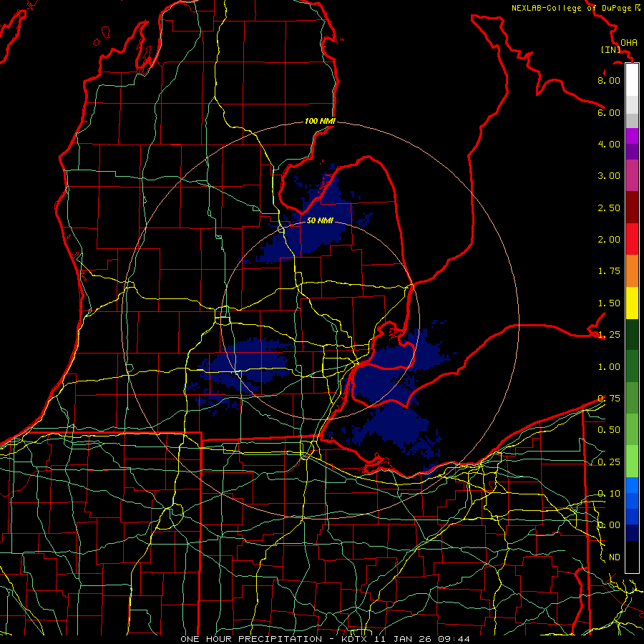Click the ONE HOUR PRECIPITATION caption text
The height and width of the screenshot is (644, 644).
pyautogui.click(x=251, y=639)
